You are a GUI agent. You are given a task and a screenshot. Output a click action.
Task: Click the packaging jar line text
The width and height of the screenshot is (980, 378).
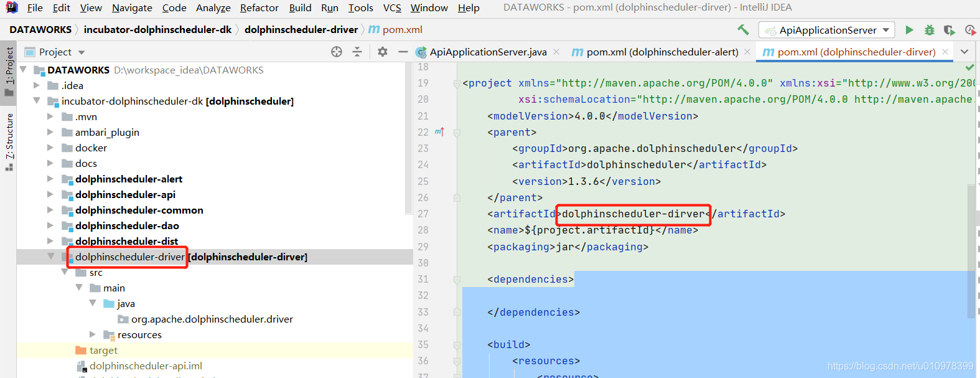567,247
